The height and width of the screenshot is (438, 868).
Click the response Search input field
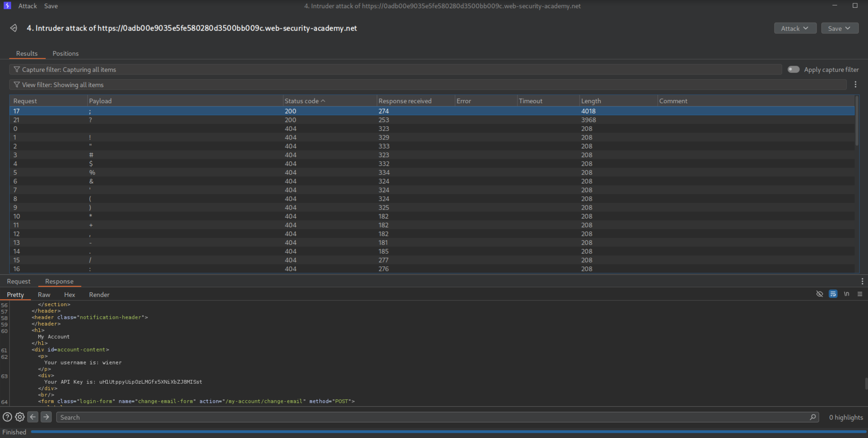click(x=432, y=417)
